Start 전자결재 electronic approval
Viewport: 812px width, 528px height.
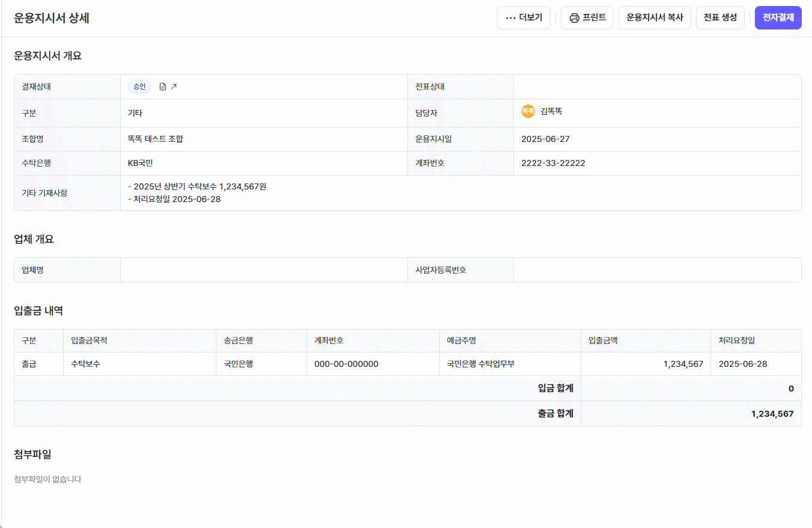point(778,18)
